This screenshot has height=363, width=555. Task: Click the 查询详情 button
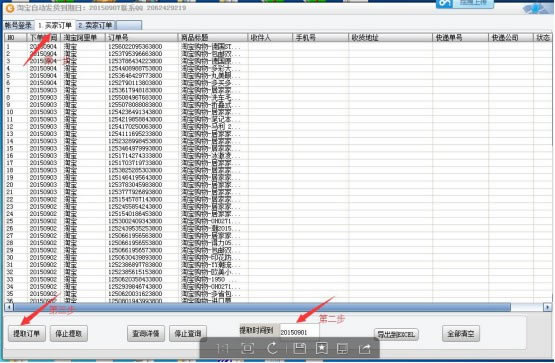[x=146, y=333]
